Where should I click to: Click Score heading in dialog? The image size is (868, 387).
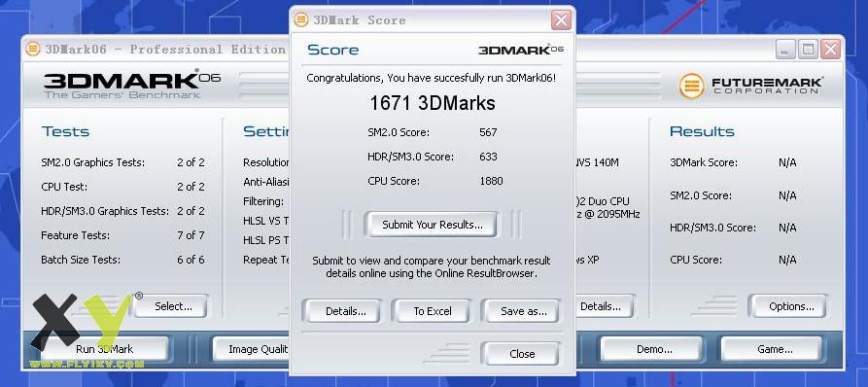coord(332,50)
